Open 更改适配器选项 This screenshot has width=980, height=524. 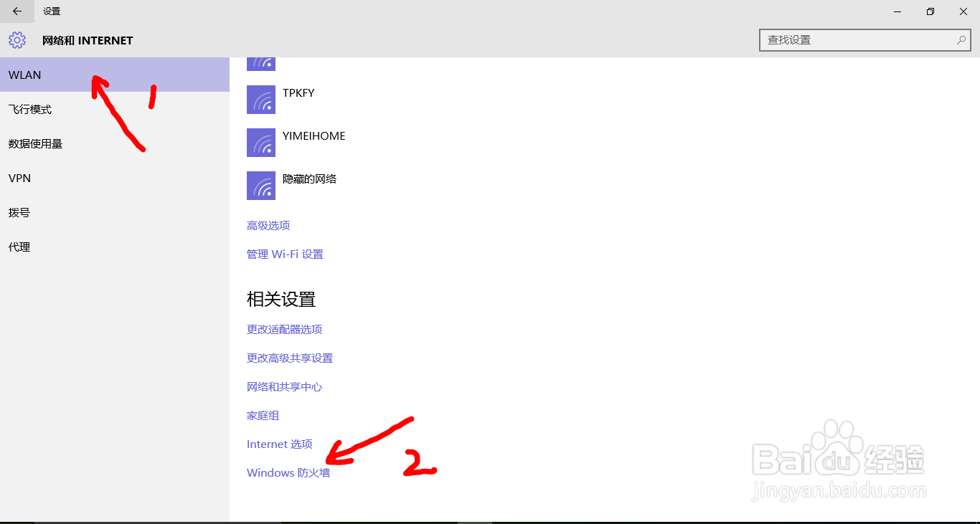(284, 329)
